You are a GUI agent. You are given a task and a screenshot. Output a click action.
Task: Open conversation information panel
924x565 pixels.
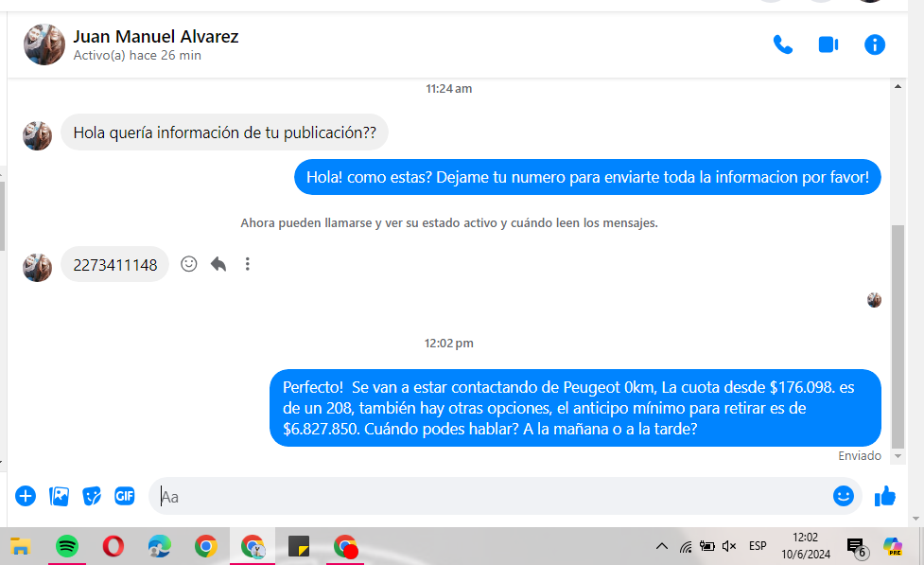[x=875, y=44]
